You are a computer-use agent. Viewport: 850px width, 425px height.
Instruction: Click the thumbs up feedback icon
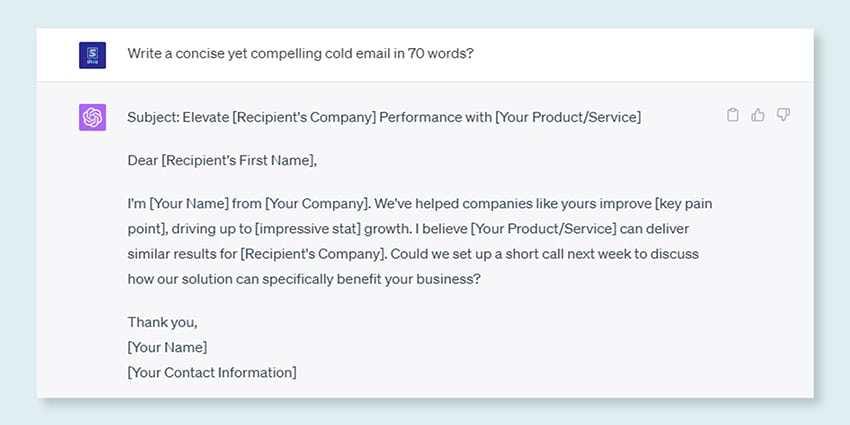[x=758, y=116]
